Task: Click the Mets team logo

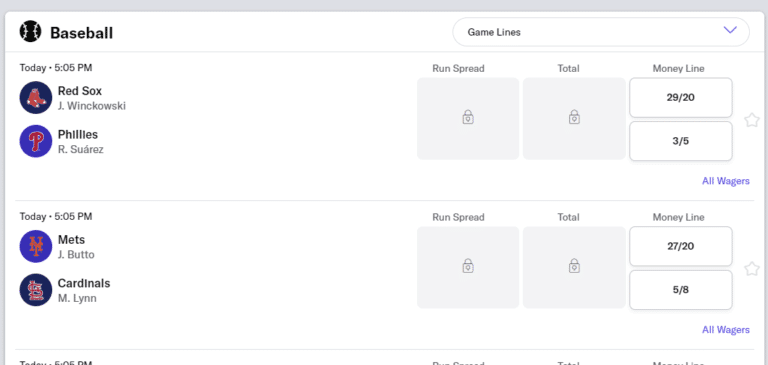Action: pos(36,246)
